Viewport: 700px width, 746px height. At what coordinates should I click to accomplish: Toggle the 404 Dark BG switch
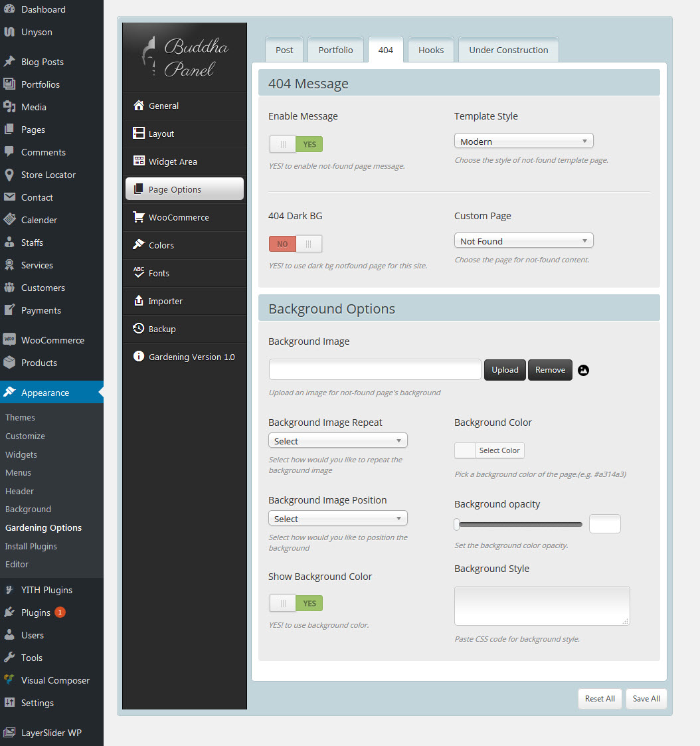296,244
